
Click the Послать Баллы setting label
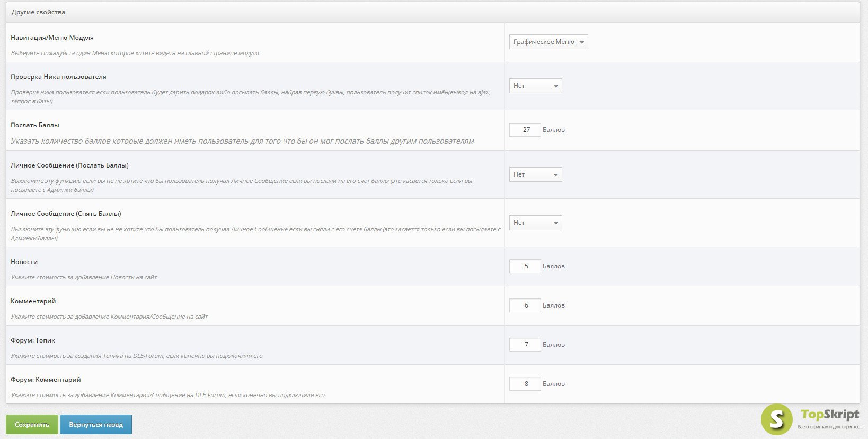[x=35, y=125]
